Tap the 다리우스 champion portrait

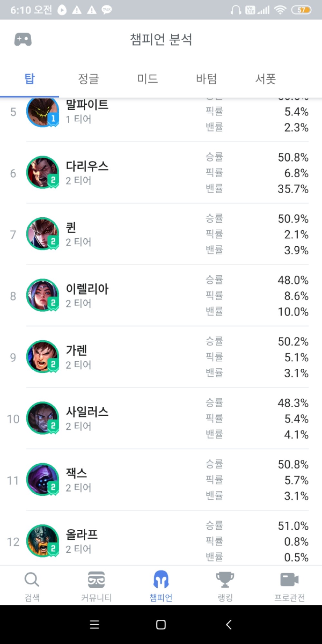(x=43, y=173)
